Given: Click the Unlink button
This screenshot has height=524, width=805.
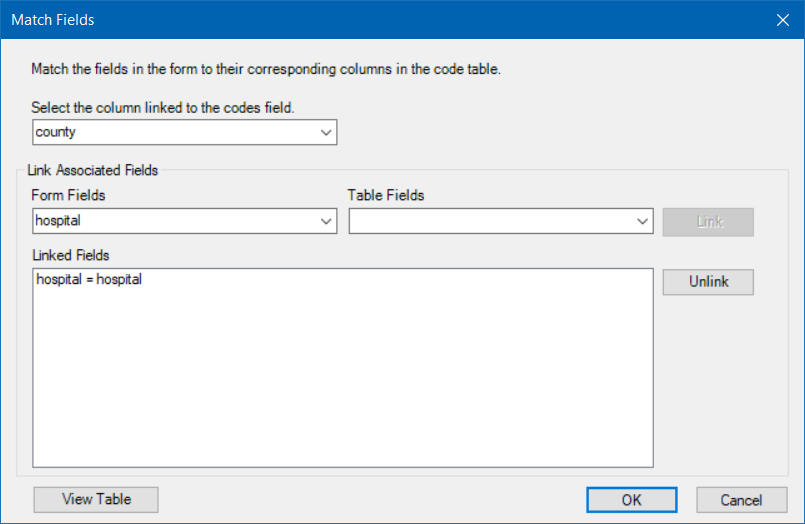Looking at the screenshot, I should point(708,282).
